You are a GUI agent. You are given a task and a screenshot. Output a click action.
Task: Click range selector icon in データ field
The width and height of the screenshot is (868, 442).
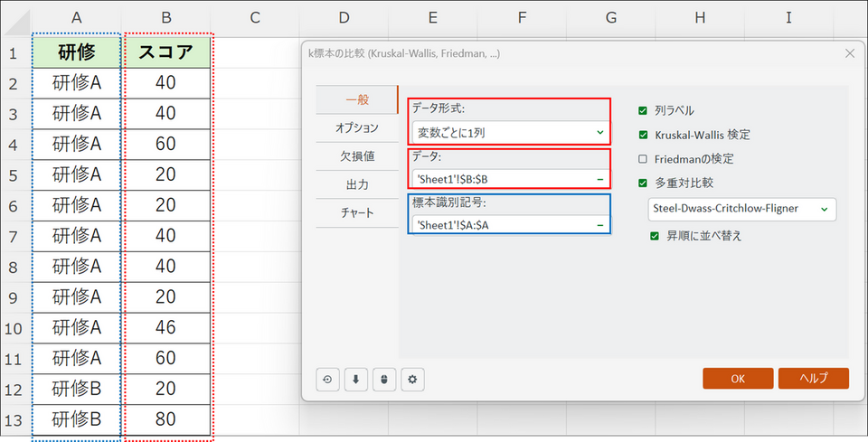pos(599,179)
